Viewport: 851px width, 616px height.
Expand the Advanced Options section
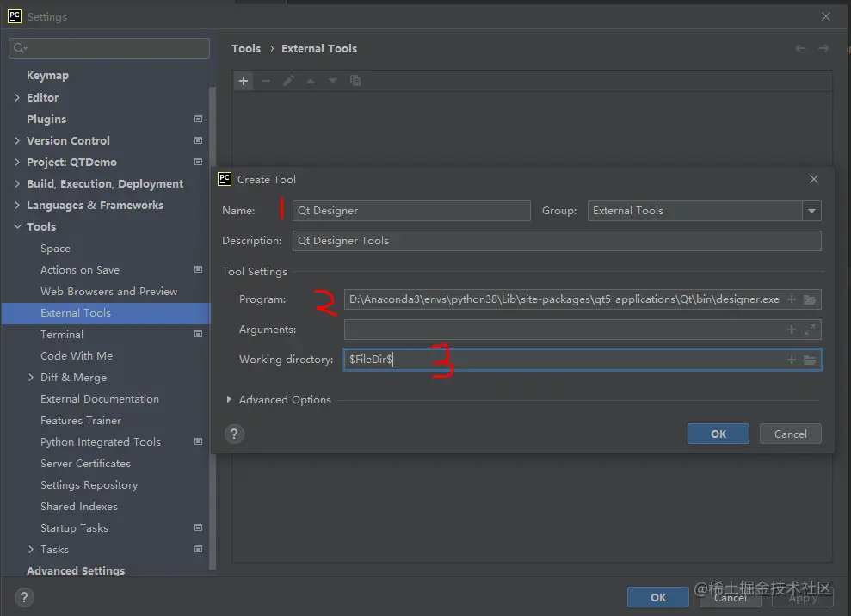pyautogui.click(x=229, y=399)
